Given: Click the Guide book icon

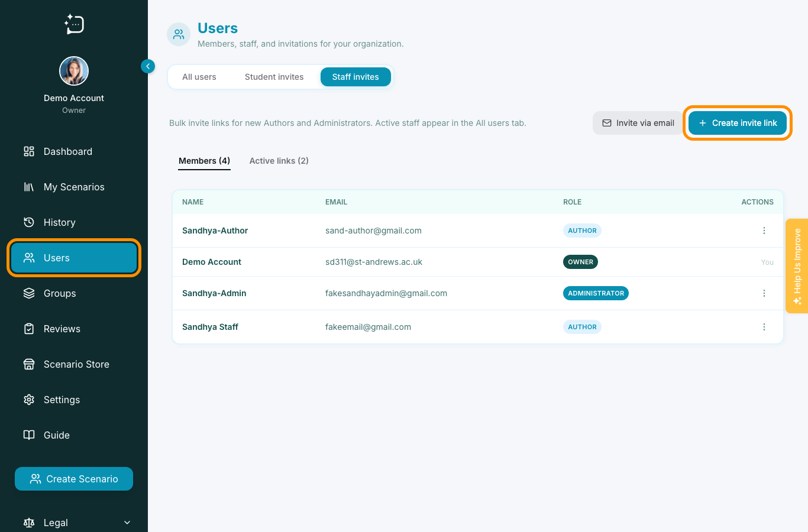Looking at the screenshot, I should click(29, 435).
